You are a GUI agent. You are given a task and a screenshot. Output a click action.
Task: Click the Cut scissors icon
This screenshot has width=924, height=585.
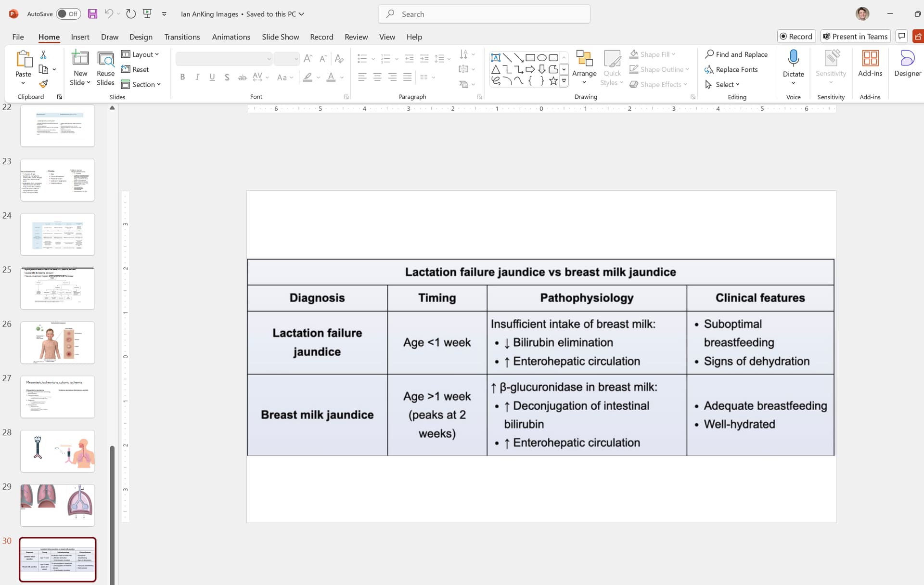(x=43, y=55)
